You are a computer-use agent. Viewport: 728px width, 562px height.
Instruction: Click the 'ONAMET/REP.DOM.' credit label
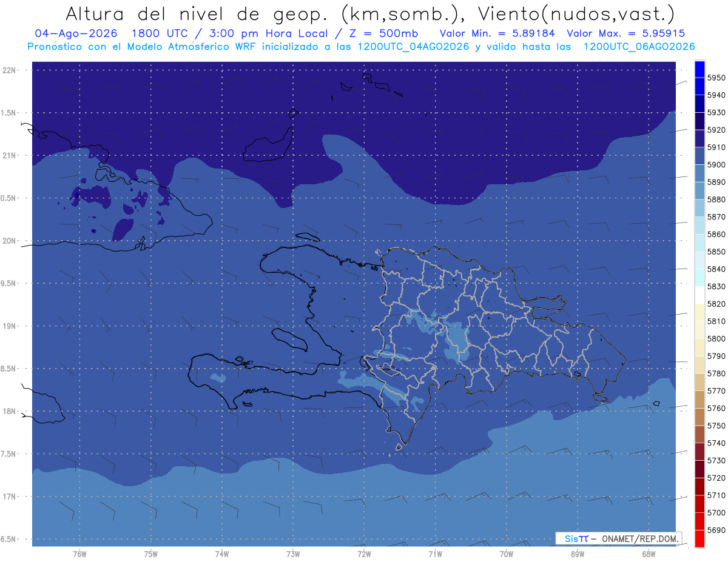pos(639,538)
